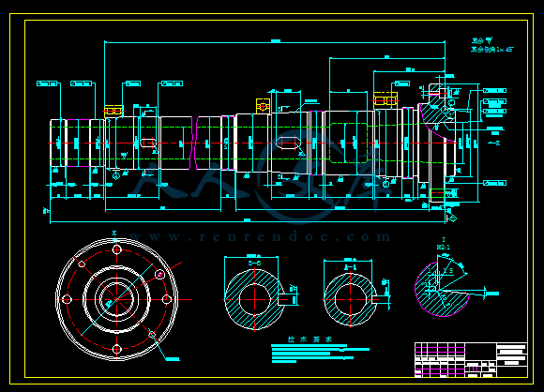Click the bottom overall length dimension line
The height and width of the screenshot is (392, 544).
pos(248,220)
